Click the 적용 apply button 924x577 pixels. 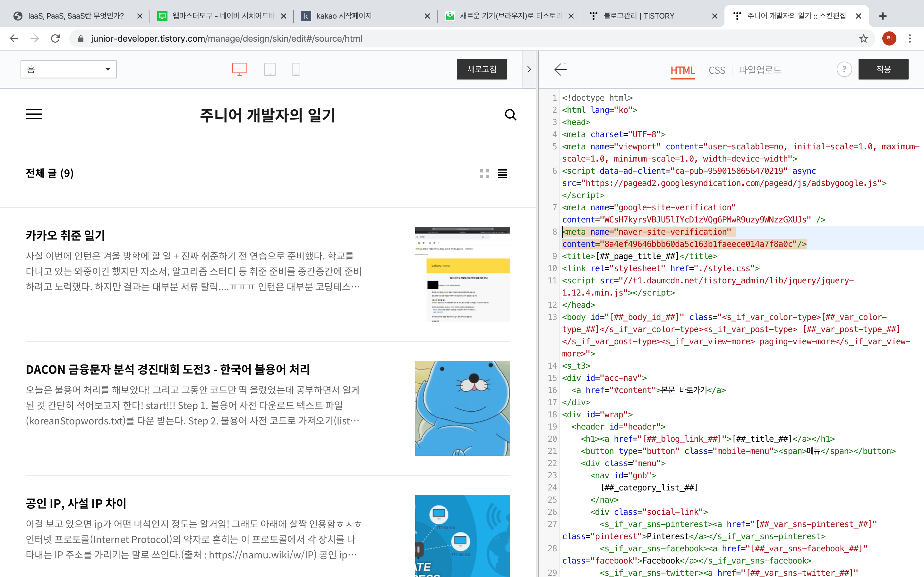coord(883,69)
